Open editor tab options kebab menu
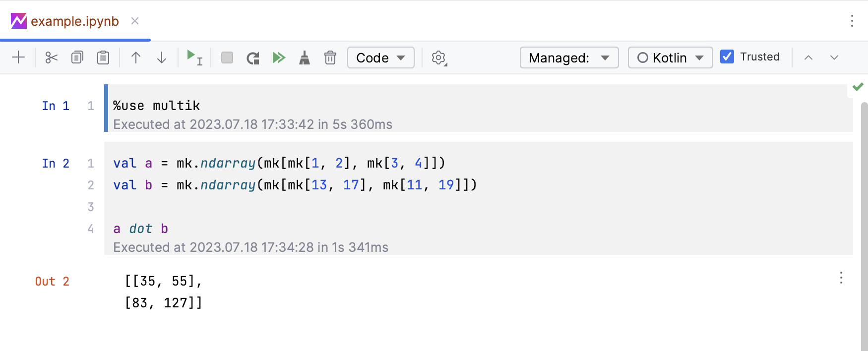868x351 pixels. 852,21
